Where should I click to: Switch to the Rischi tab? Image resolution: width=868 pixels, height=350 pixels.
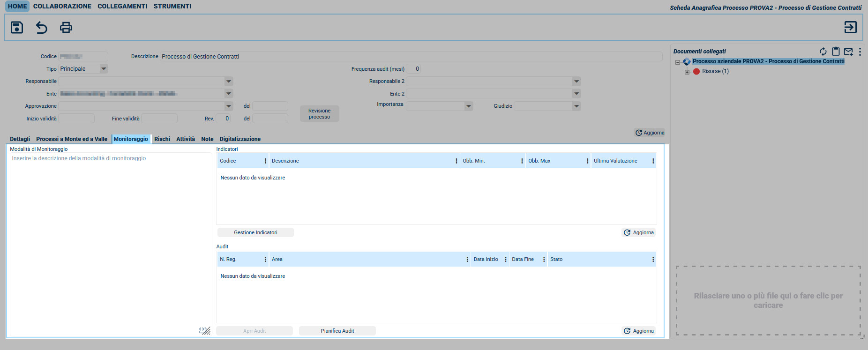tap(162, 139)
